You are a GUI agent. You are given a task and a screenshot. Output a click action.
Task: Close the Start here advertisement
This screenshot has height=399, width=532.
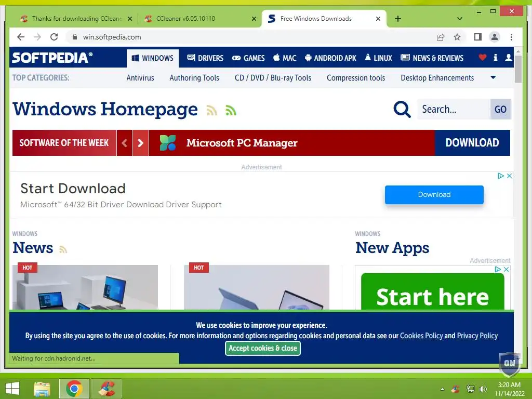(506, 269)
